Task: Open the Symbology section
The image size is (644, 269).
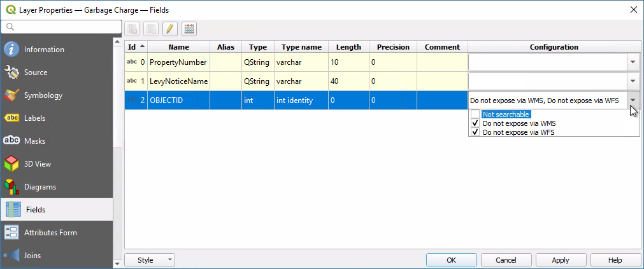Action: tap(43, 95)
